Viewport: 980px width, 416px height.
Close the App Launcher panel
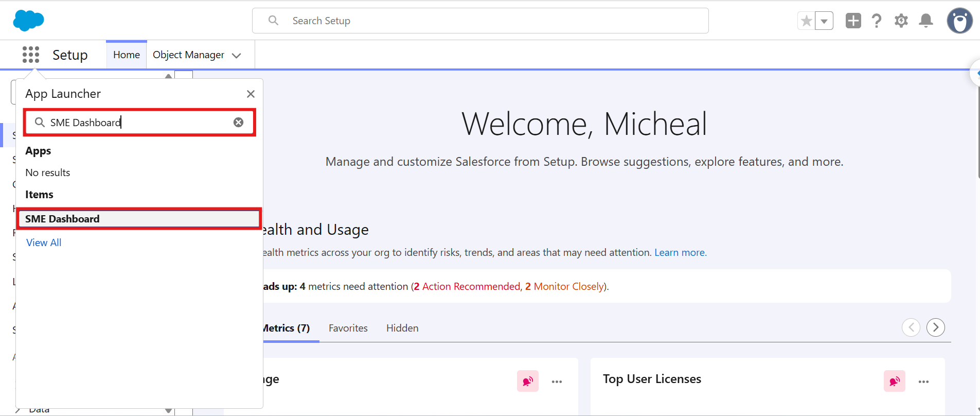coord(251,94)
